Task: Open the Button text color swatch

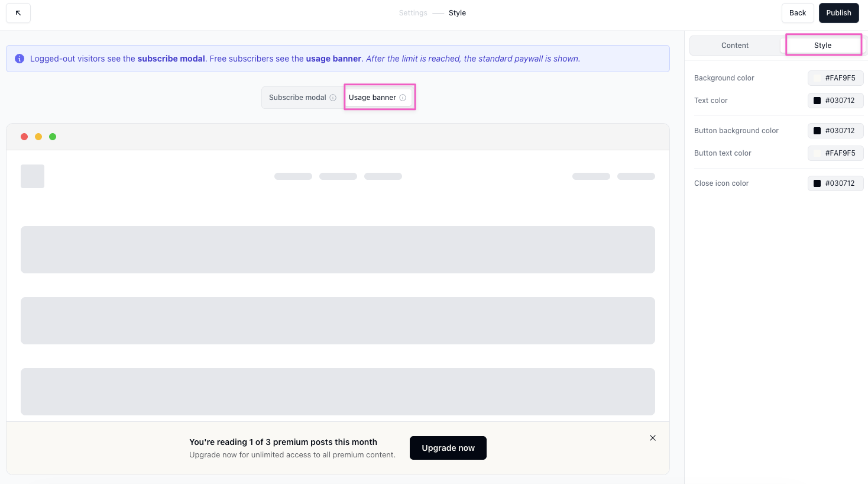Action: [x=817, y=153]
